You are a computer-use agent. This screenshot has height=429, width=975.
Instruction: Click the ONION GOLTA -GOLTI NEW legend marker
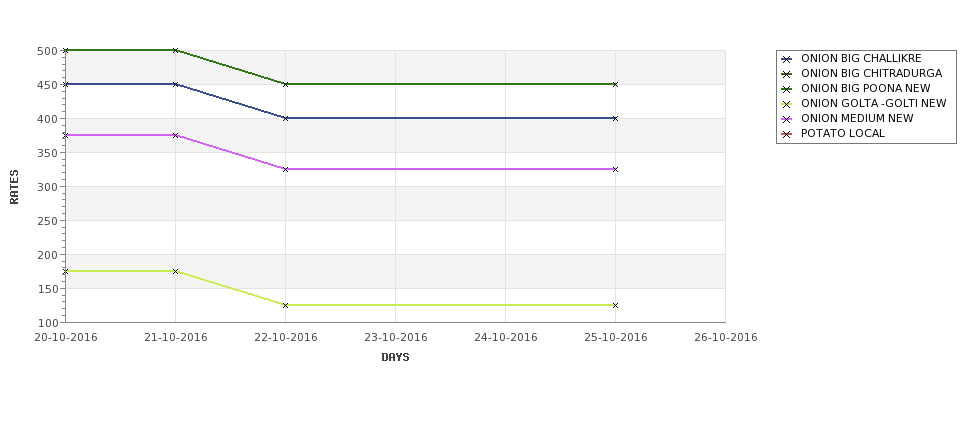click(x=787, y=104)
